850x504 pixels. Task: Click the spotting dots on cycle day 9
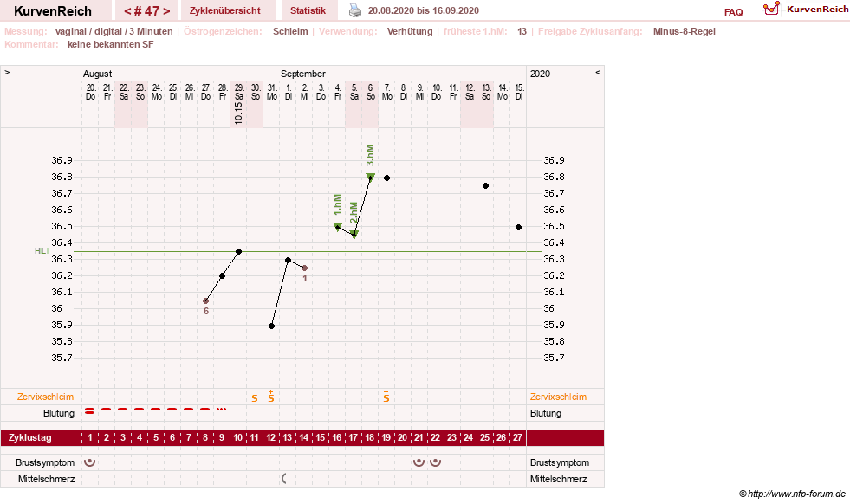coord(221,409)
